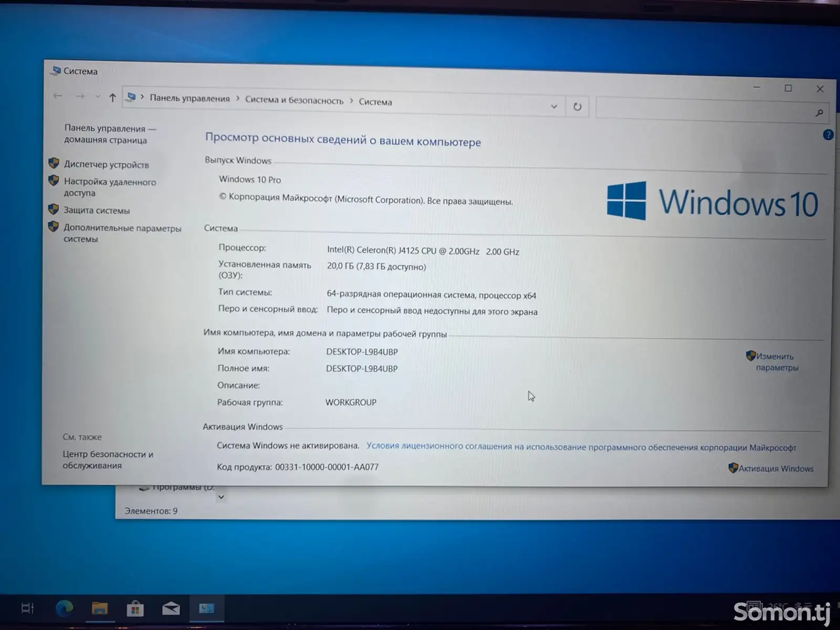
Task: Click 'Windows 10 Pro' edition text
Action: click(250, 180)
